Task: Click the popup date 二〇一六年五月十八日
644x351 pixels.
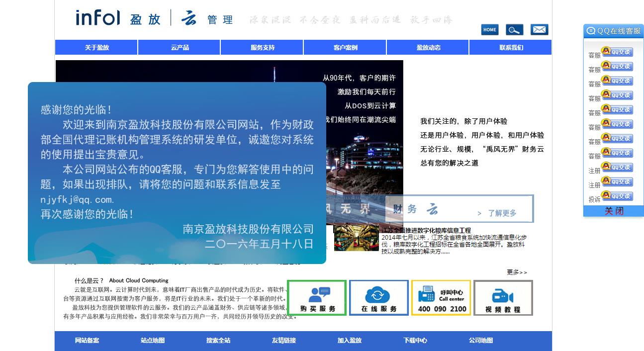Action: click(x=259, y=244)
